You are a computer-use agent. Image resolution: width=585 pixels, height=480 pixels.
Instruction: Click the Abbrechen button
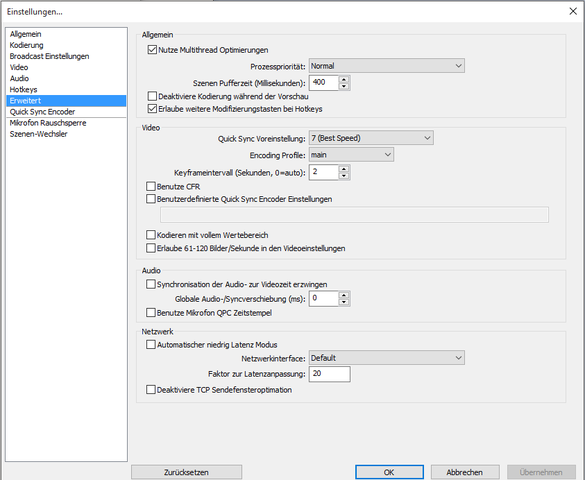[x=465, y=472]
